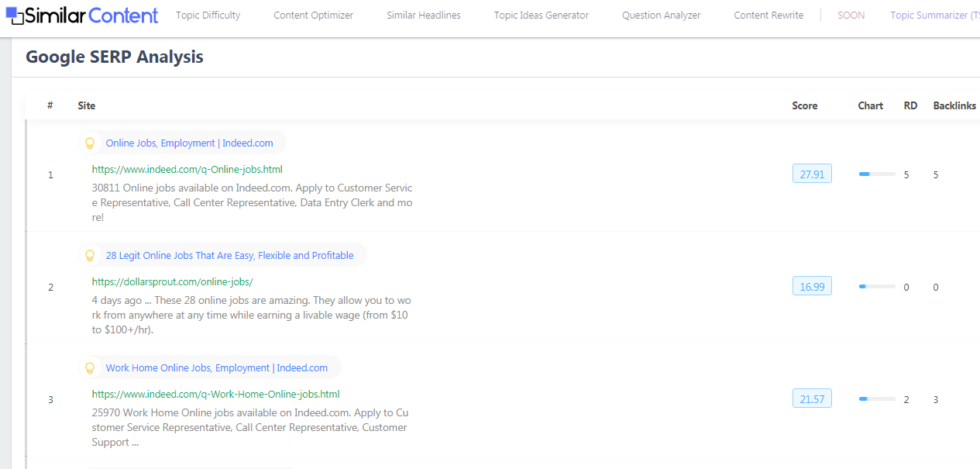Go to Question Analyzer tab
The width and height of the screenshot is (980, 469).
click(x=662, y=16)
